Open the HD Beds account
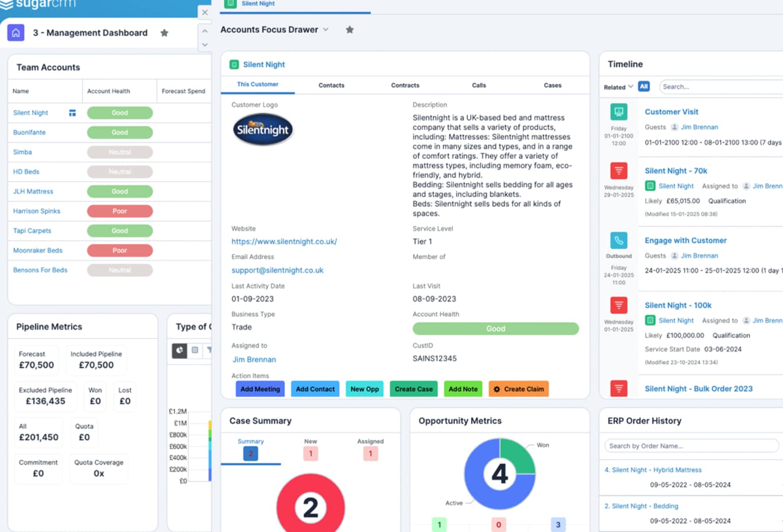 coord(26,172)
